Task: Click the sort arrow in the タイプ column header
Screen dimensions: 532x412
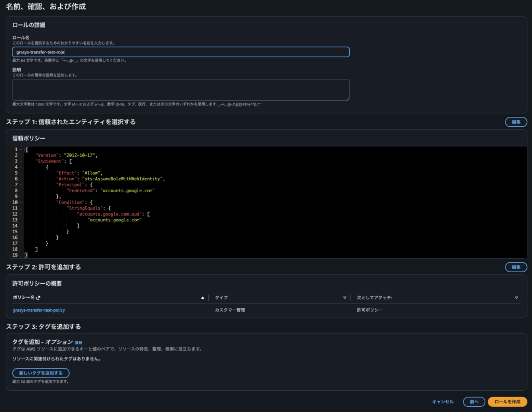Action: [344, 298]
